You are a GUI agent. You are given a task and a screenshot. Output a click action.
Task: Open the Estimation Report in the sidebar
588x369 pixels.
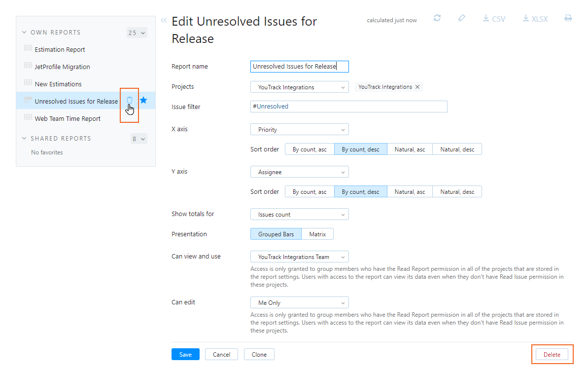click(60, 50)
